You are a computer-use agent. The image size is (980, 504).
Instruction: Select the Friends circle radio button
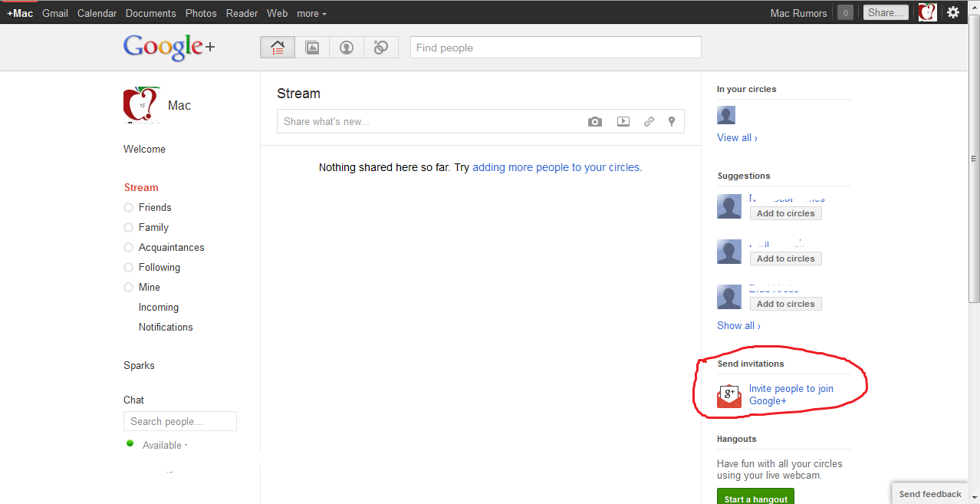pos(128,207)
